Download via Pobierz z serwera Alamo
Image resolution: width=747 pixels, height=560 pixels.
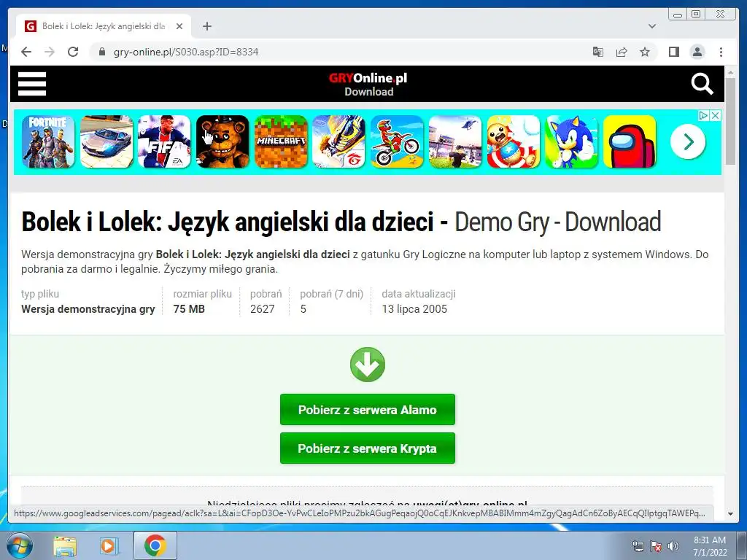368,410
